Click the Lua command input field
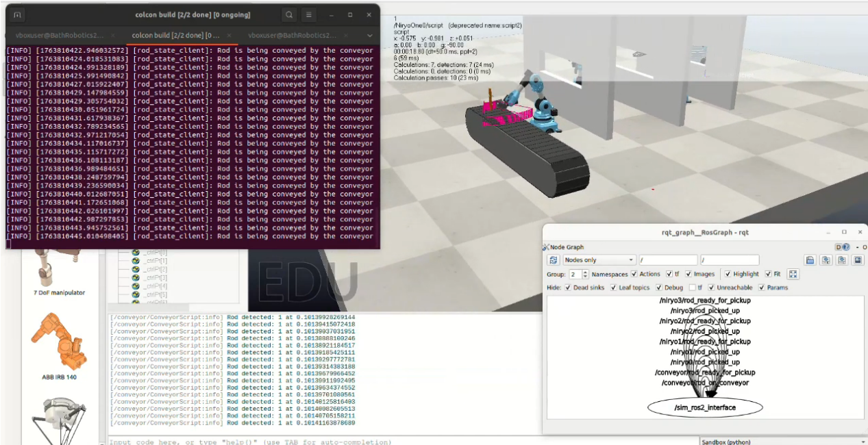Image resolution: width=868 pixels, height=445 pixels. [403, 442]
